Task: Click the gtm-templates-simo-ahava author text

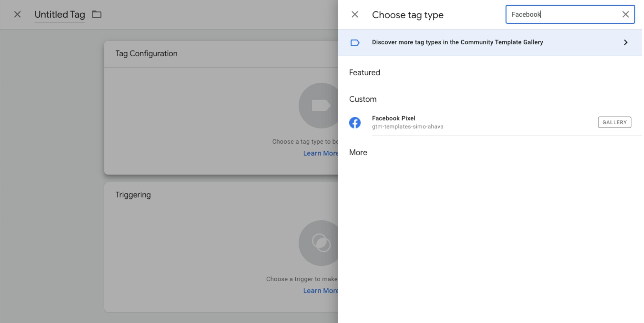Action: (x=408, y=127)
